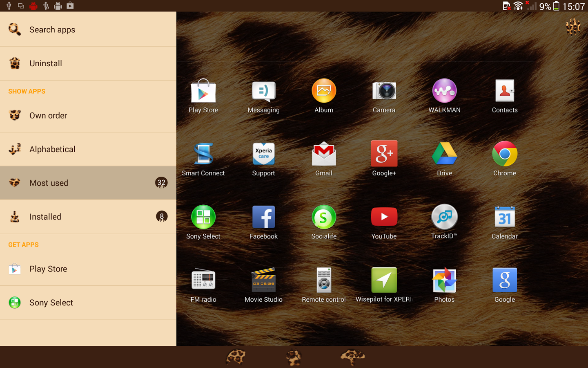The width and height of the screenshot is (588, 368).
Task: Launch Smart Connect
Action: pyautogui.click(x=203, y=159)
